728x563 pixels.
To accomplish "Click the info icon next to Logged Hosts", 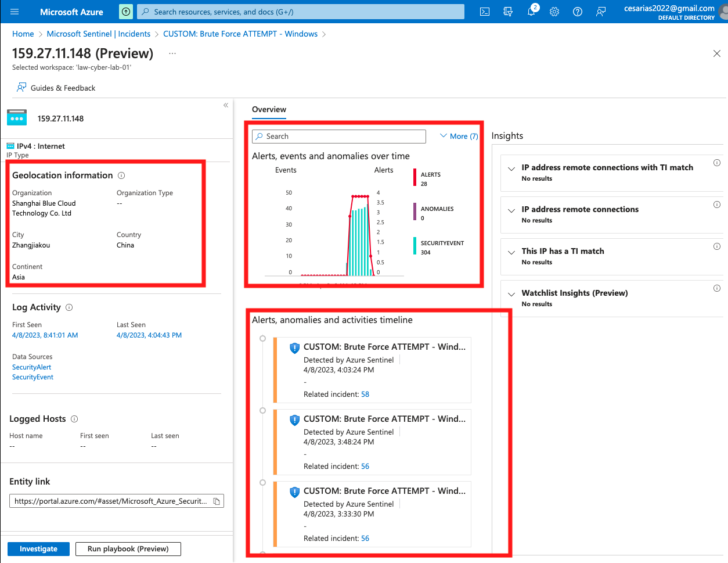I will pos(74,419).
